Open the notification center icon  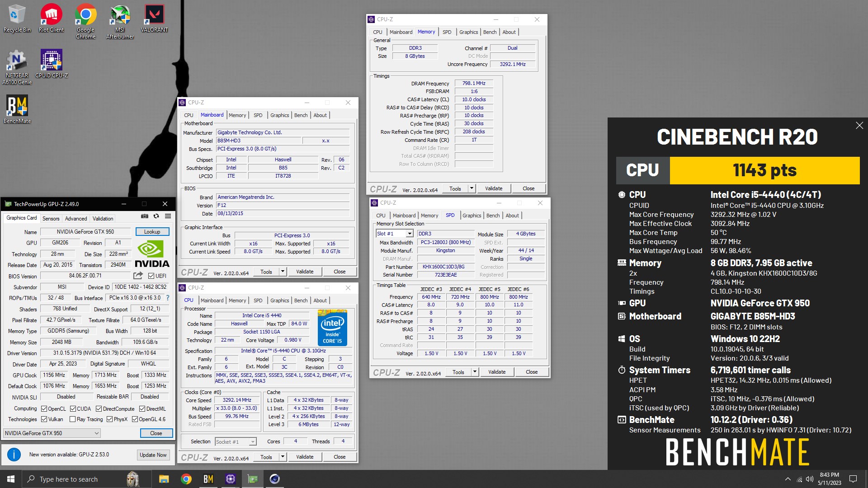[853, 479]
